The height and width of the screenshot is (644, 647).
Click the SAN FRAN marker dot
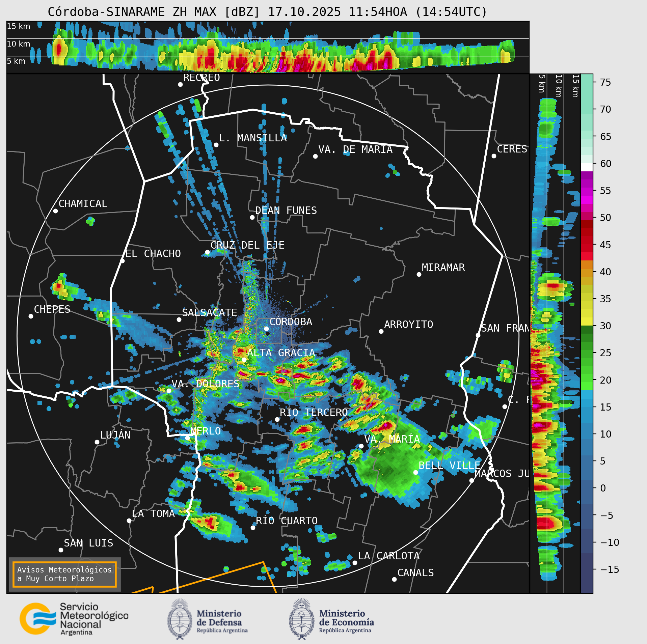click(x=478, y=335)
